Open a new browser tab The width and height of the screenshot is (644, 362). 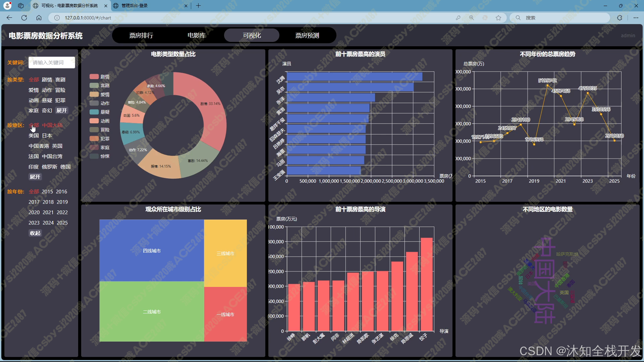198,6
